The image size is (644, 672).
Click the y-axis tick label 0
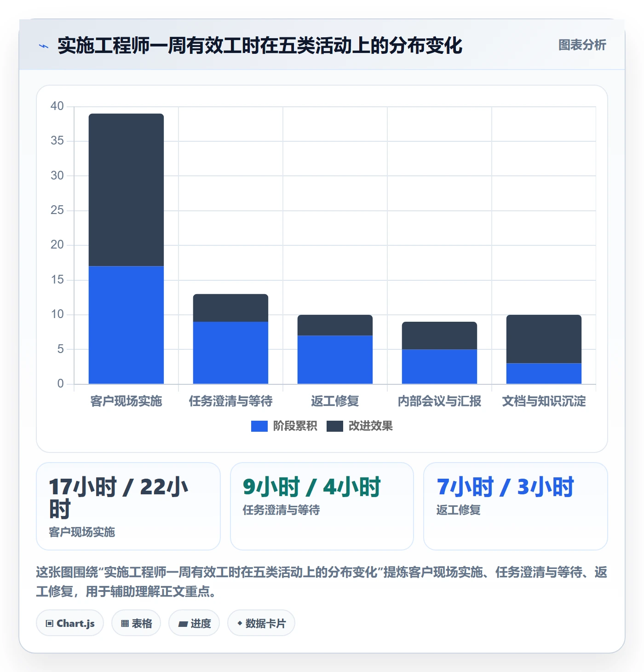tap(60, 383)
